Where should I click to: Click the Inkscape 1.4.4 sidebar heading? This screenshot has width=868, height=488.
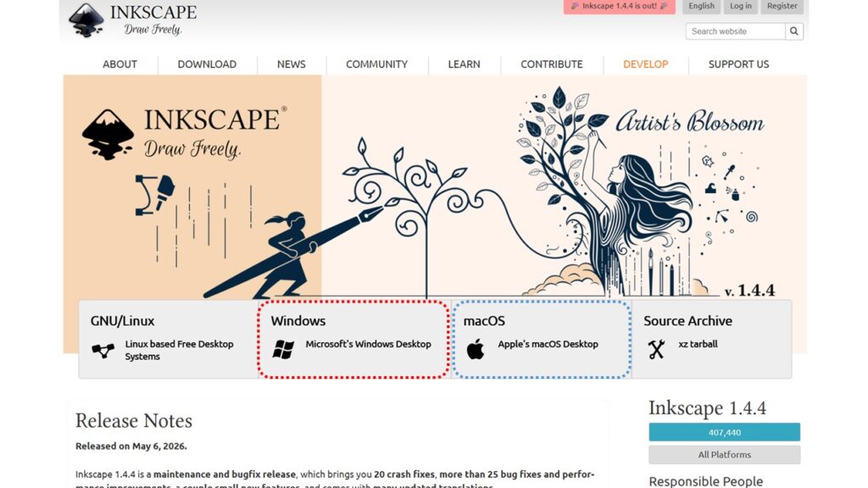[x=707, y=408]
